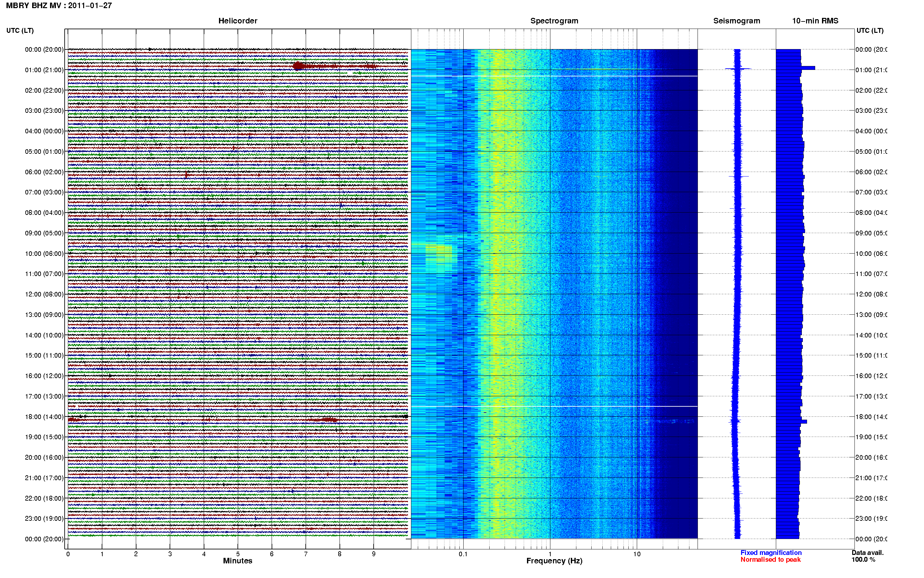Click the right 'UTC (LT)' axis label
The image size is (924, 578).
[x=870, y=31]
